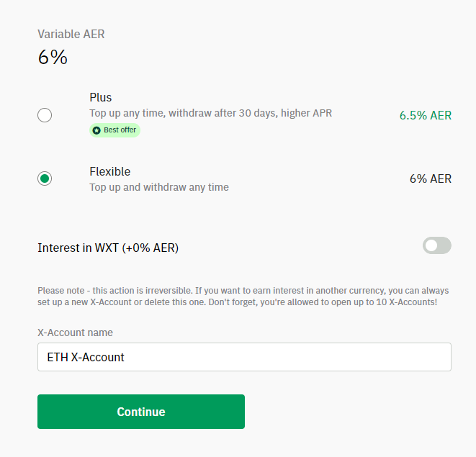Click the 'Top up and withdraw any time' text
The height and width of the screenshot is (457, 476).
point(159,187)
